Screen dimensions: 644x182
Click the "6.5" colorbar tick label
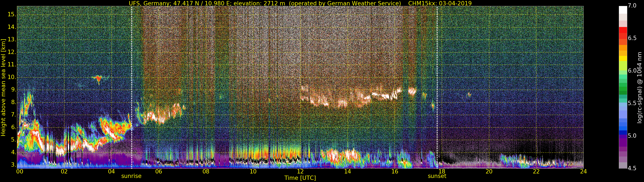pos(632,38)
